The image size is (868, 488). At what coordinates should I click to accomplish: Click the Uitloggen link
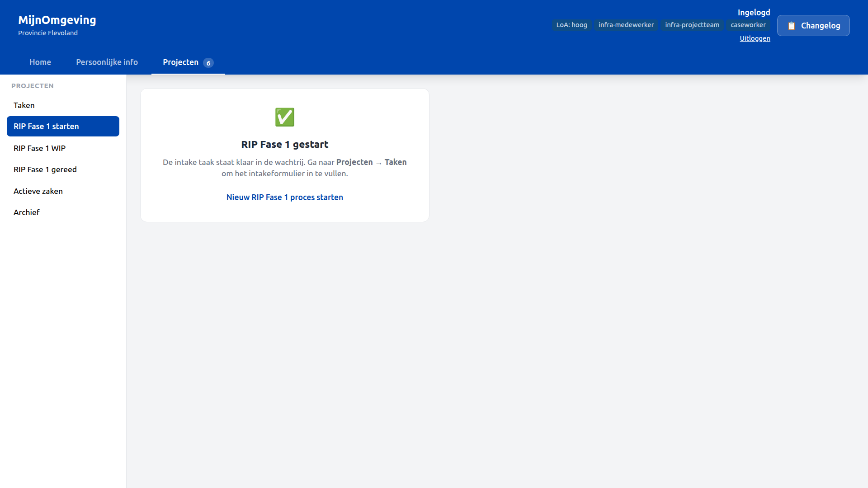[755, 38]
